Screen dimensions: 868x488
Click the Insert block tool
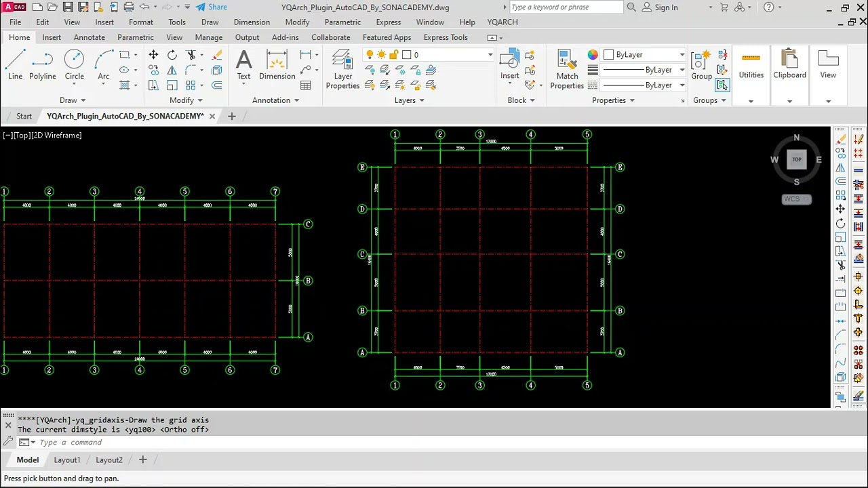pyautogui.click(x=510, y=65)
